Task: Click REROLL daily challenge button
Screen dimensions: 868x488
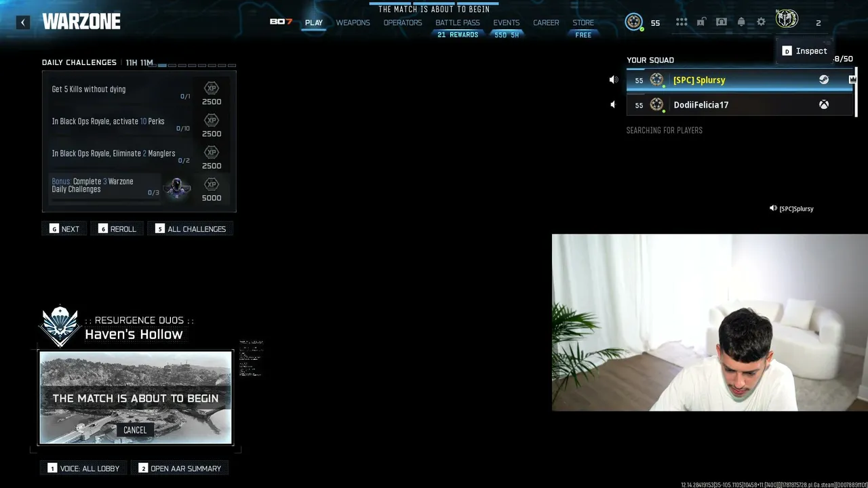Action: click(117, 229)
